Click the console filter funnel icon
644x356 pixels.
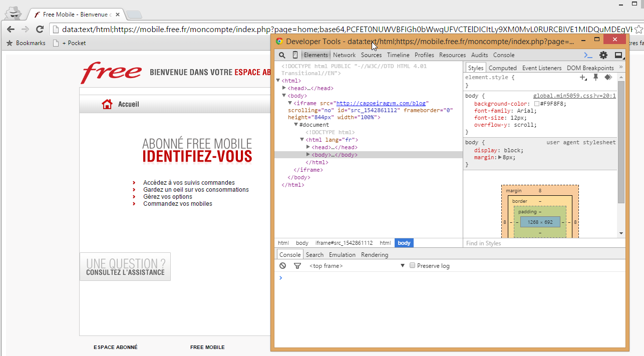[x=297, y=266]
